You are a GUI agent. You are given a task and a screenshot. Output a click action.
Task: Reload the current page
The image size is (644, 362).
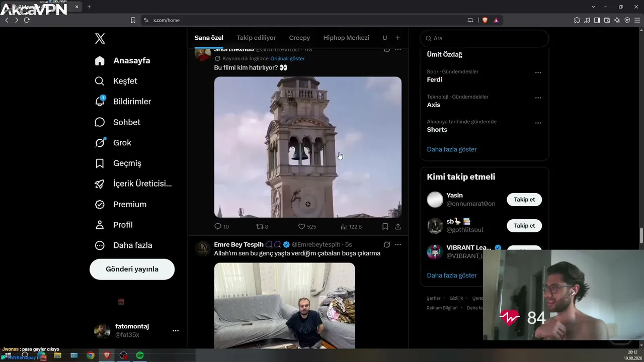27,20
